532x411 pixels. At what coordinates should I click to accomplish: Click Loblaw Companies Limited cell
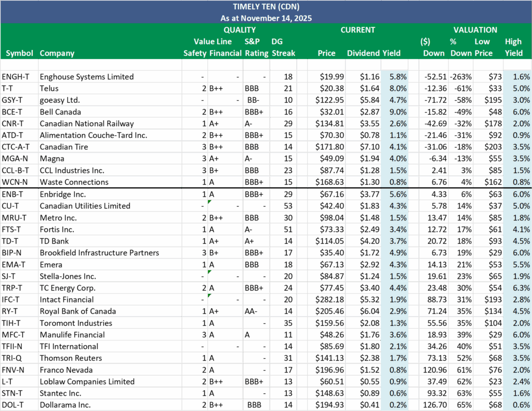110,381
